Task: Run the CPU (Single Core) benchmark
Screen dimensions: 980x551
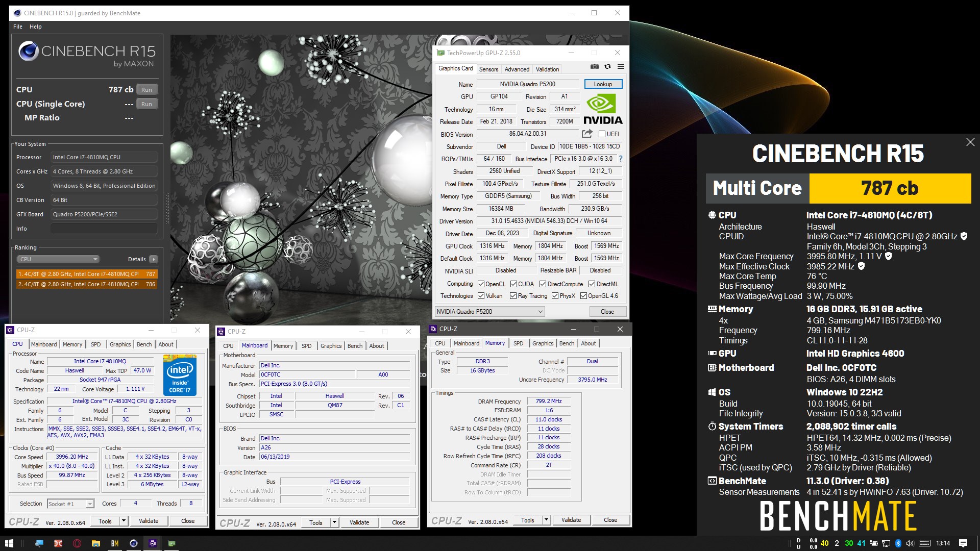Action: pyautogui.click(x=146, y=104)
